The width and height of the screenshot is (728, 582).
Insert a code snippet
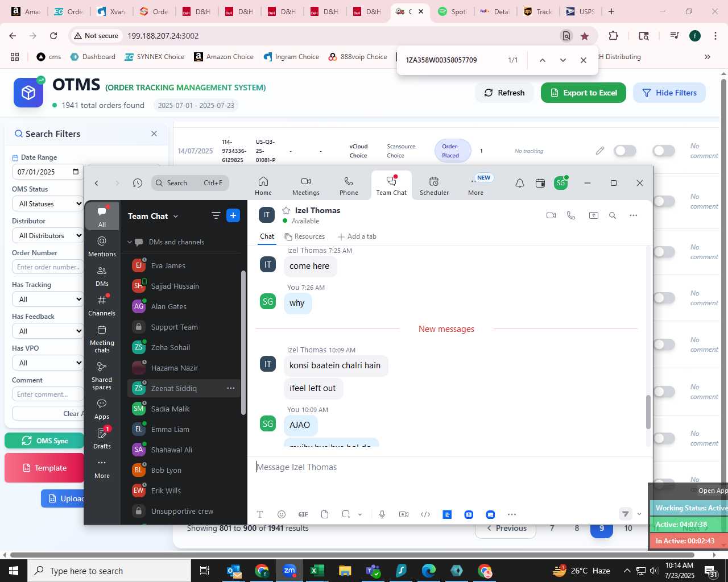(x=425, y=514)
